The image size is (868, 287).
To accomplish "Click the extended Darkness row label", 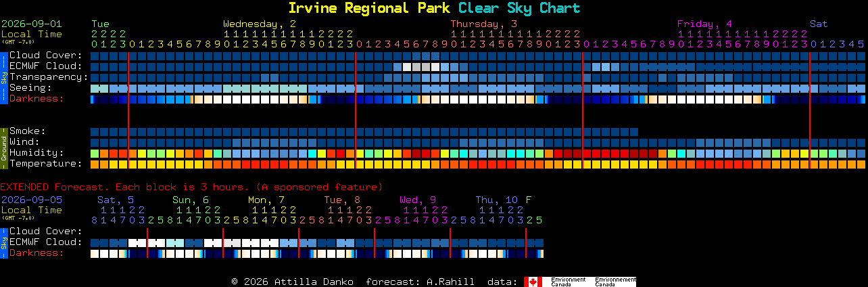I will [37, 253].
